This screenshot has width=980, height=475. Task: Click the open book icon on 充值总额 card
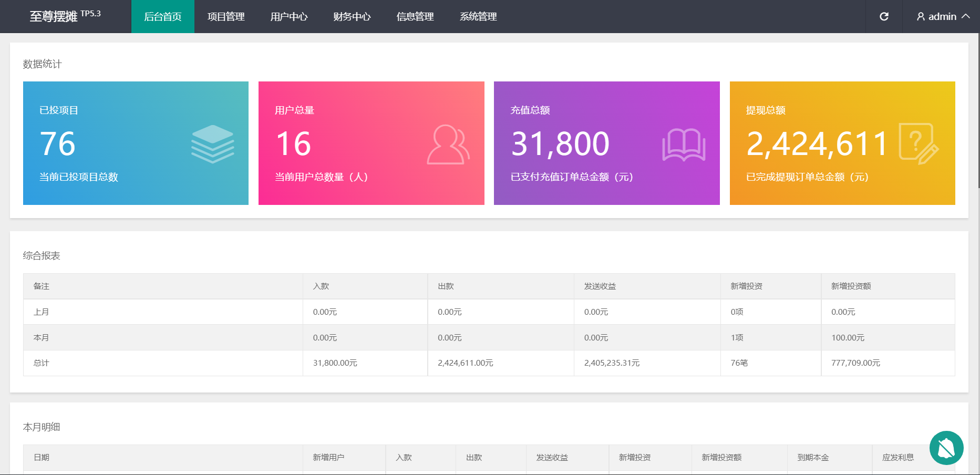point(684,144)
